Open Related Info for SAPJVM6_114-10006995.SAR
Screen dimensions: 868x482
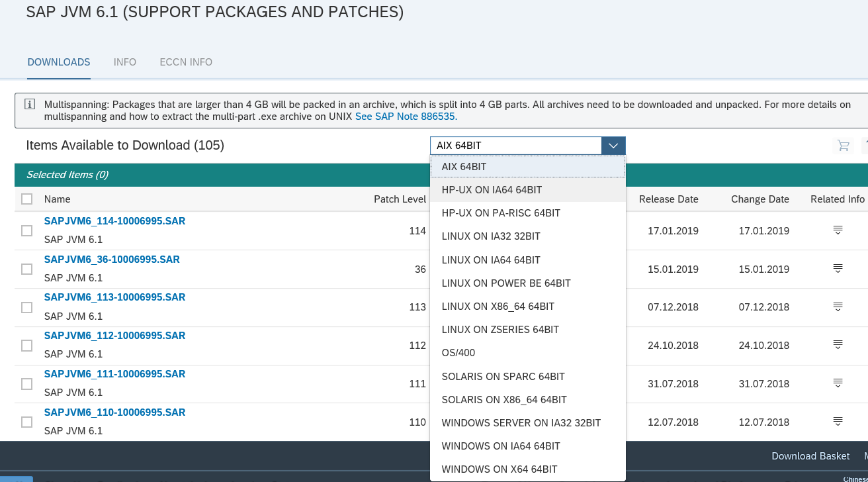point(838,230)
